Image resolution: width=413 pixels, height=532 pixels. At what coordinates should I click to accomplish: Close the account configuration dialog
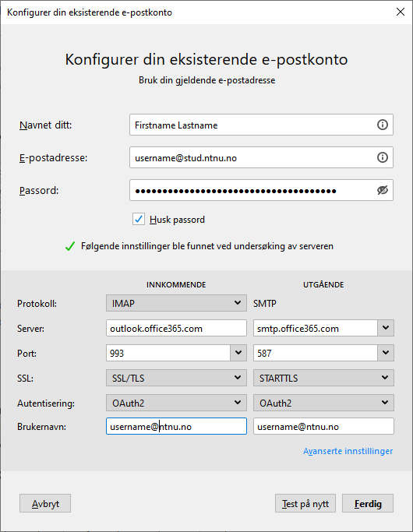(401, 12)
